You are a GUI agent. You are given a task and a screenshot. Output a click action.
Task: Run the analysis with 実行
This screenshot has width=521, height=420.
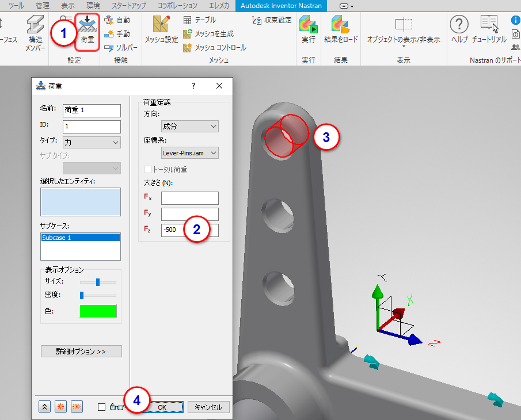(x=309, y=30)
